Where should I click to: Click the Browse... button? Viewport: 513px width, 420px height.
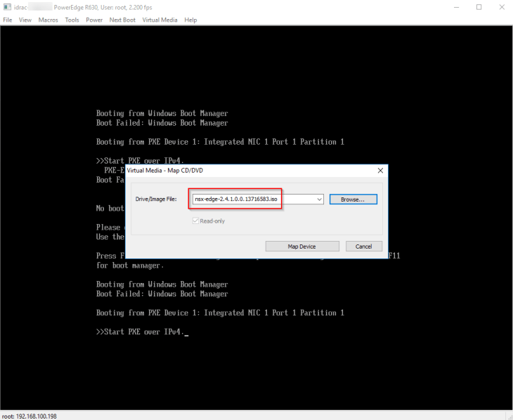[353, 199]
